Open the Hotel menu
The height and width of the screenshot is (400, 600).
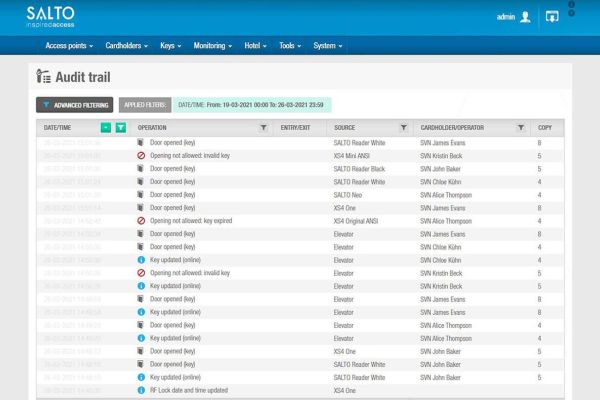pyautogui.click(x=257, y=46)
